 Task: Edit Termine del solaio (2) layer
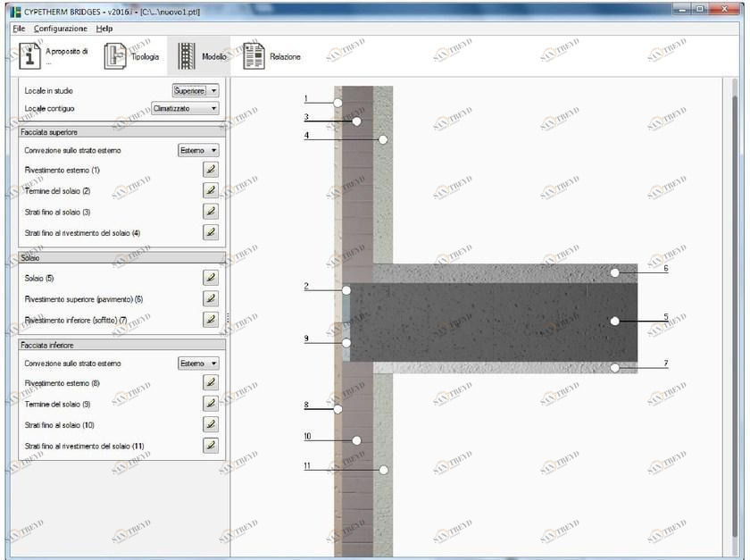click(210, 189)
